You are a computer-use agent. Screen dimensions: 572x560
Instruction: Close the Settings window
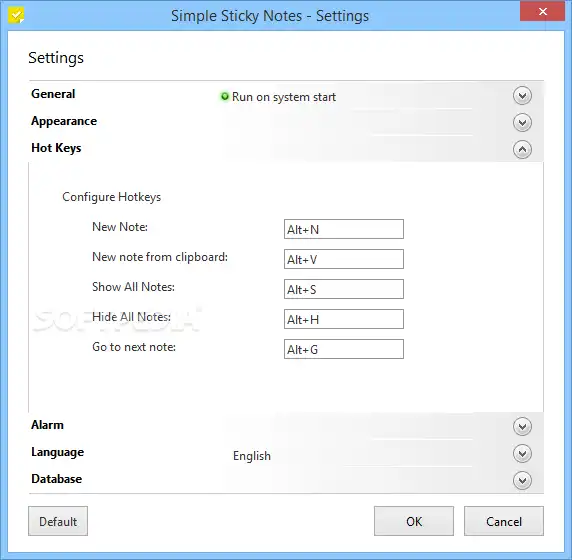[542, 12]
